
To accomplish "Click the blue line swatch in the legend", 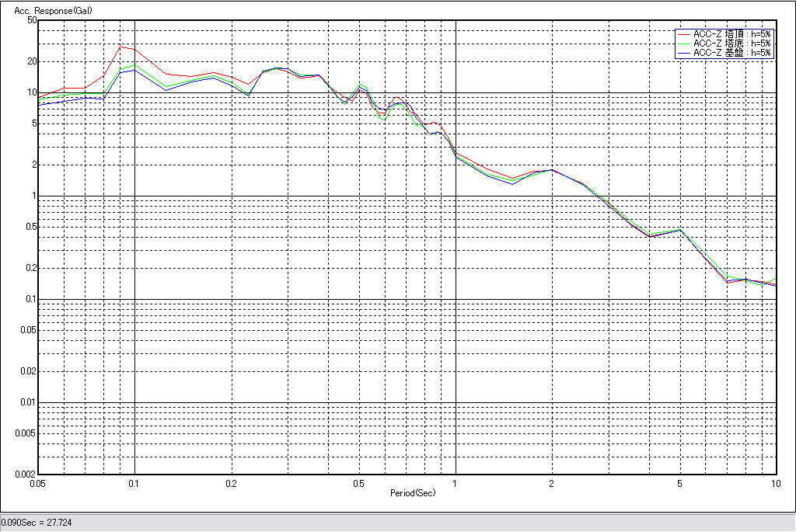I will tap(684, 53).
